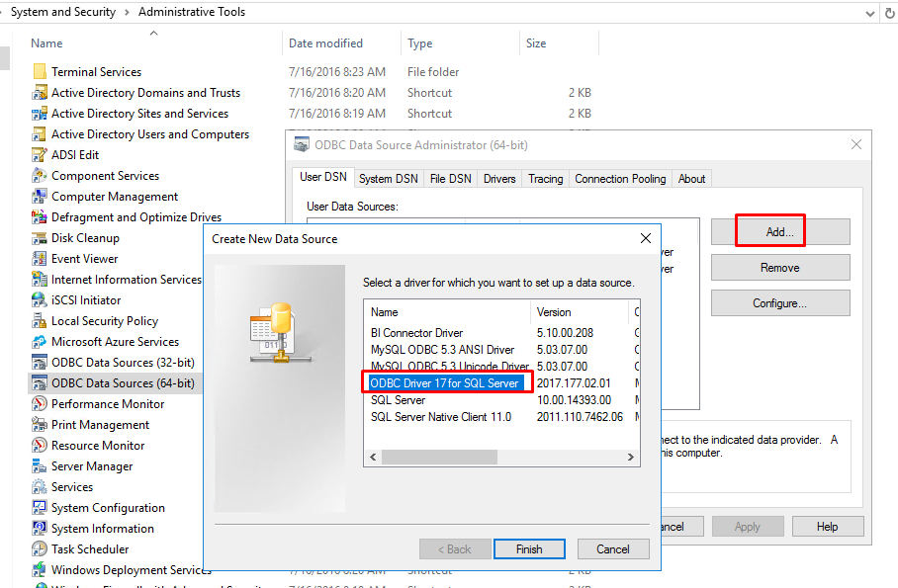Select ODBC Driver 17 for SQL Server
The width and height of the screenshot is (898, 588).
tap(444, 383)
